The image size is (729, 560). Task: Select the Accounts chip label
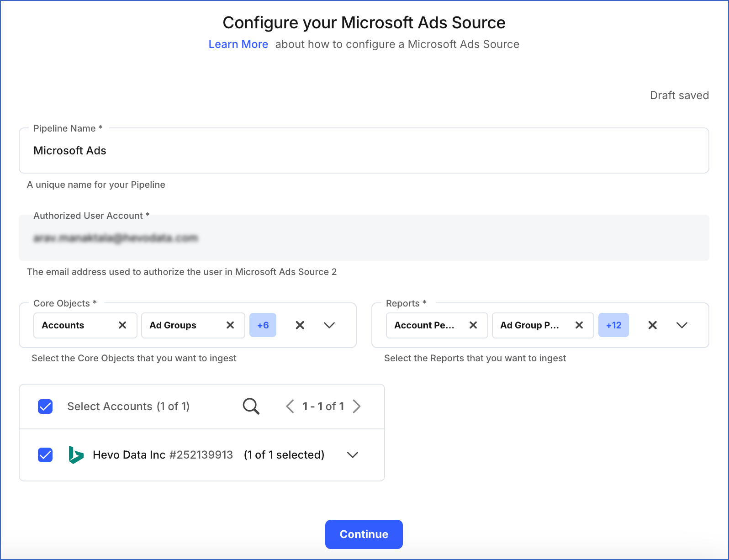(63, 325)
